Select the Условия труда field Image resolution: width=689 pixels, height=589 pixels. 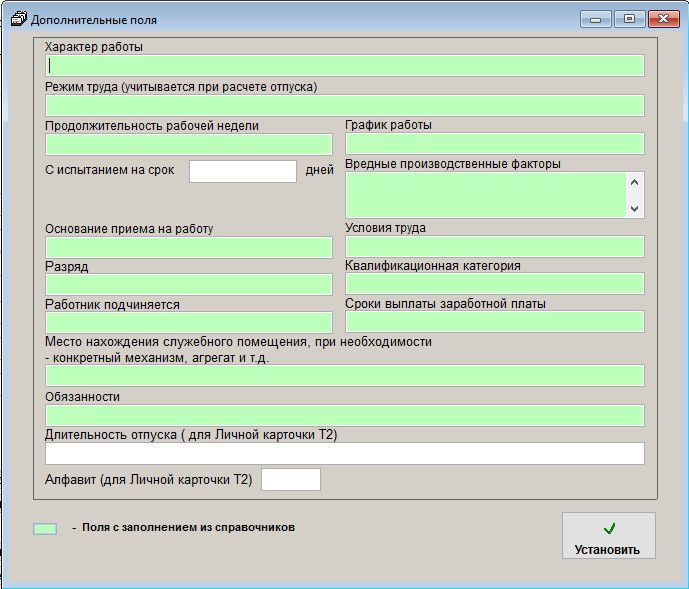[x=495, y=247]
